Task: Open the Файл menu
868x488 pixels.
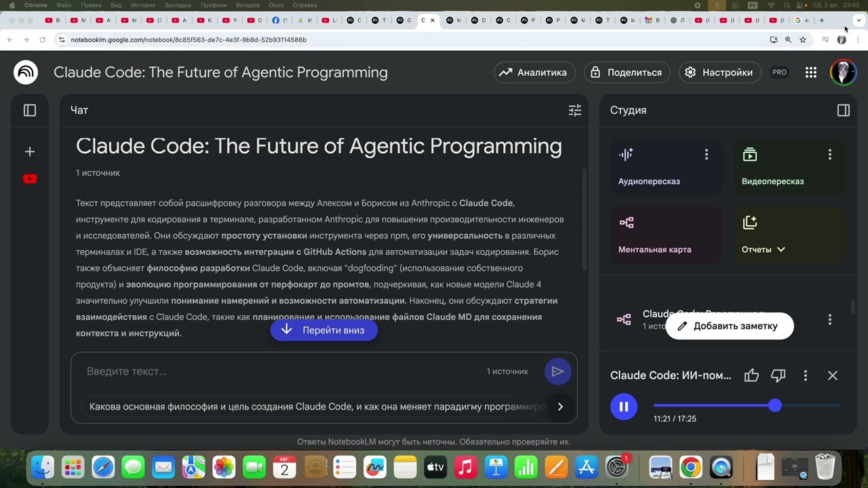Action: pos(64,5)
